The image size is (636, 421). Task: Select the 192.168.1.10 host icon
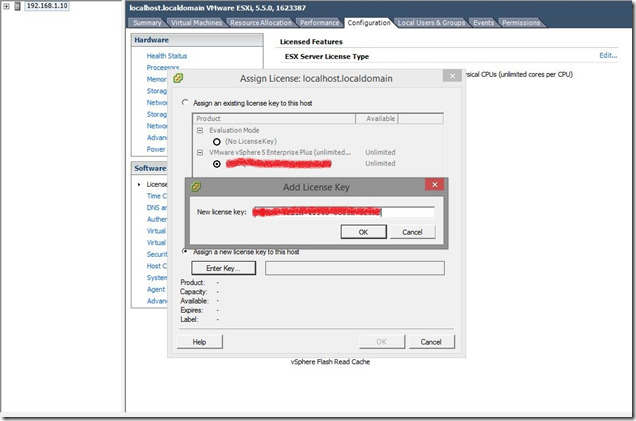coord(17,6)
